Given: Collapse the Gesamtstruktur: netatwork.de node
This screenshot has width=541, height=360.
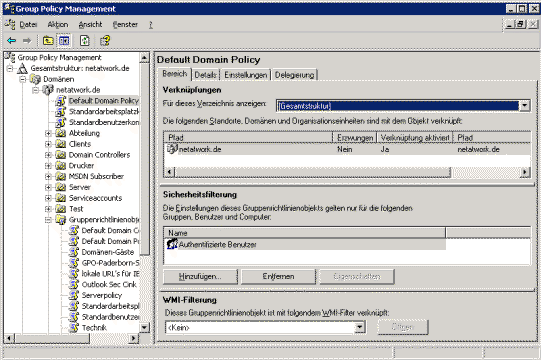Looking at the screenshot, I should point(10,68).
